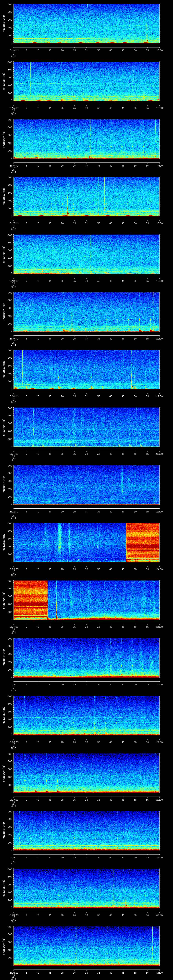Click the red noise block in 8:24:00 panel
Screen dimensions: 173x980
pos(30,600)
